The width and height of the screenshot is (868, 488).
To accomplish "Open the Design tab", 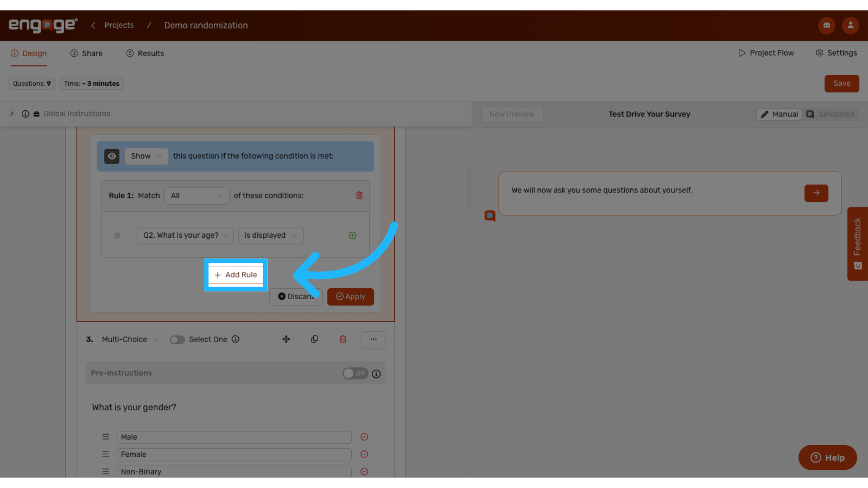I will click(x=29, y=53).
